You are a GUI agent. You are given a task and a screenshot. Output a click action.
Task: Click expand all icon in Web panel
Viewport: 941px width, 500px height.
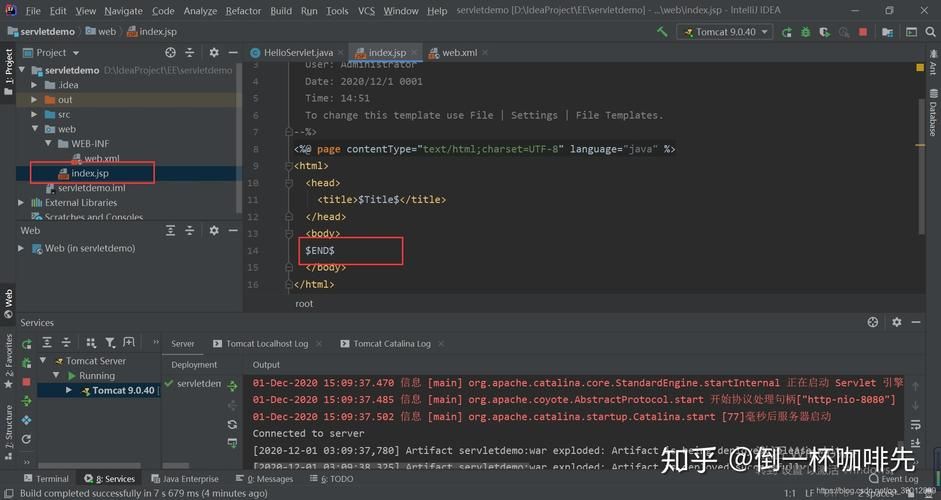170,230
